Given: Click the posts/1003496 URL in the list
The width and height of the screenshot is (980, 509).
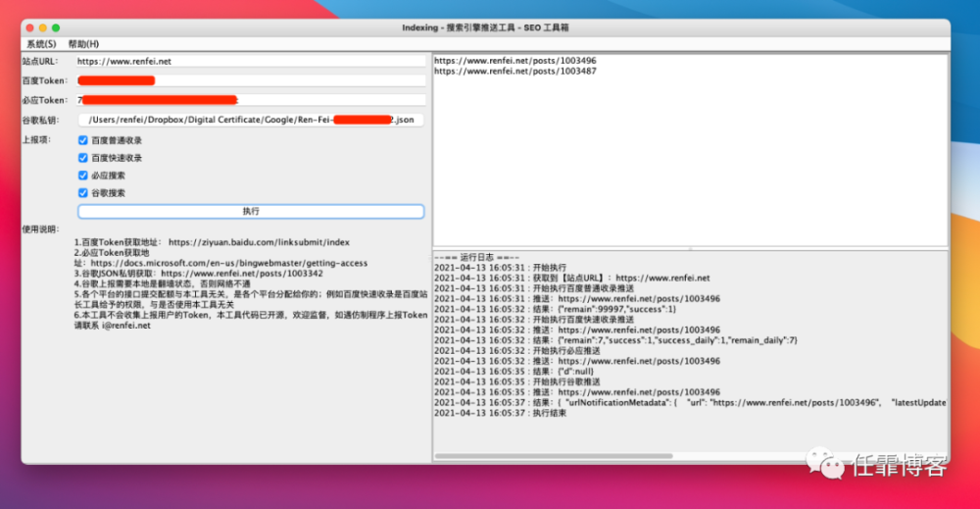Looking at the screenshot, I should (515, 61).
